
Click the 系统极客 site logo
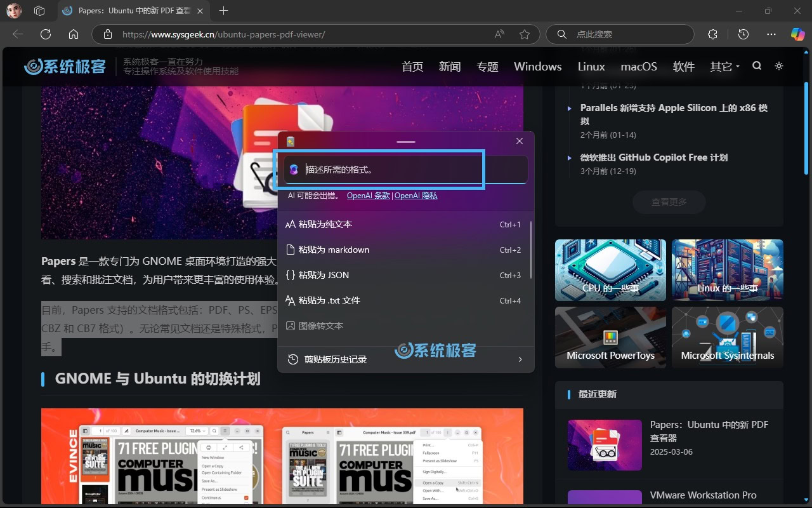[65, 67]
